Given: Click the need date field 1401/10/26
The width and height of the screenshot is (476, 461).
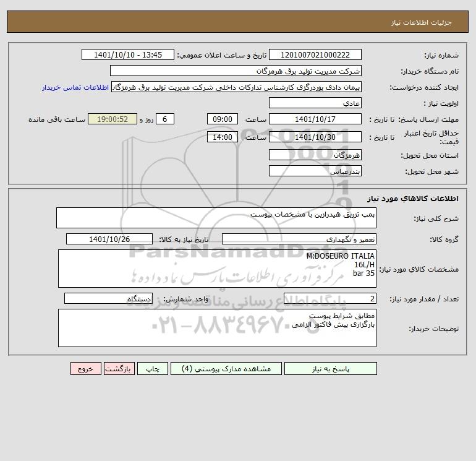Looking at the screenshot, I should 109,239.
